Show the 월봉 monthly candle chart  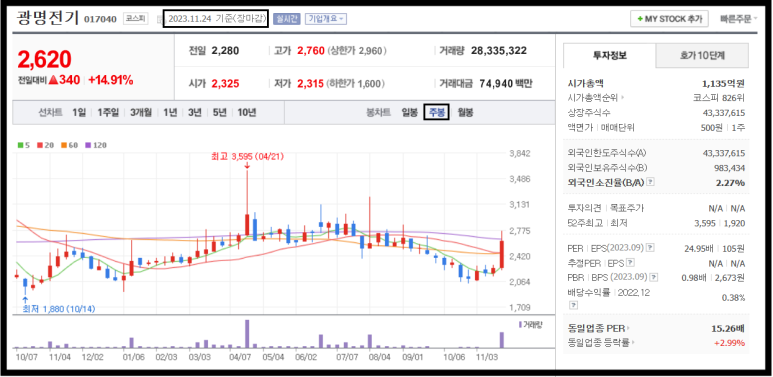click(465, 112)
